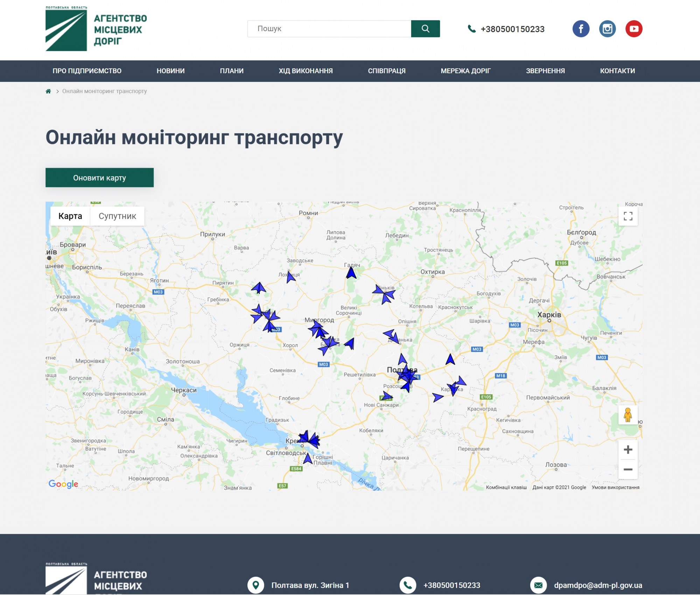
Task: Open the Facebook page icon
Action: [x=581, y=29]
